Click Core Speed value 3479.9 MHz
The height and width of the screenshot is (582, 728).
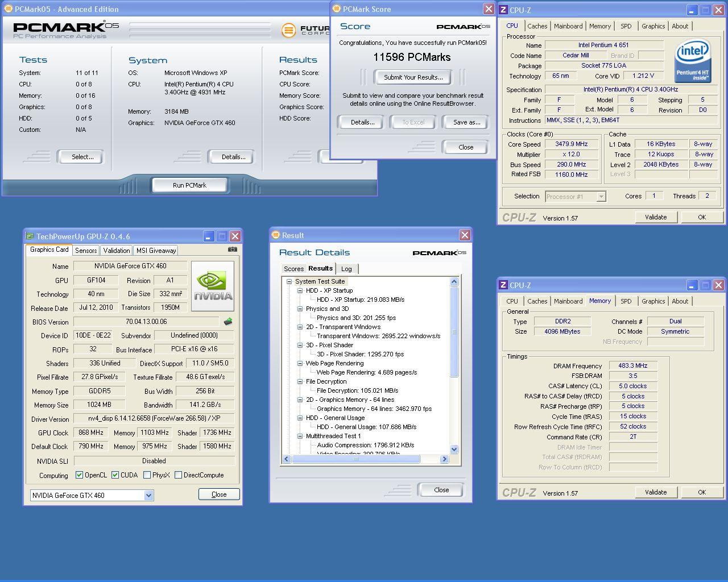tap(572, 144)
